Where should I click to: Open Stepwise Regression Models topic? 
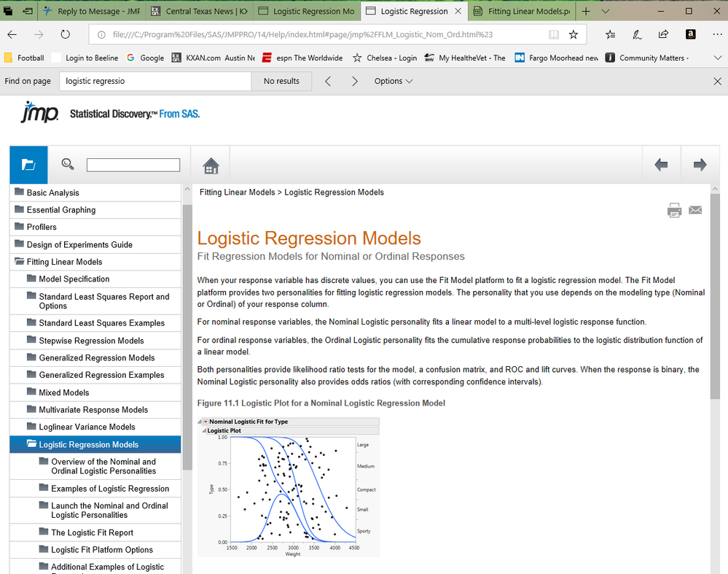coord(95,341)
